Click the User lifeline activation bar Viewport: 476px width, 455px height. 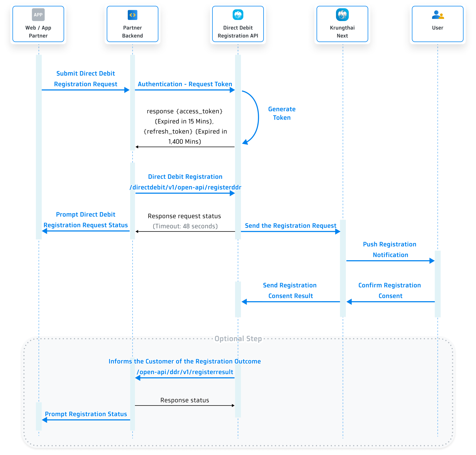point(437,284)
